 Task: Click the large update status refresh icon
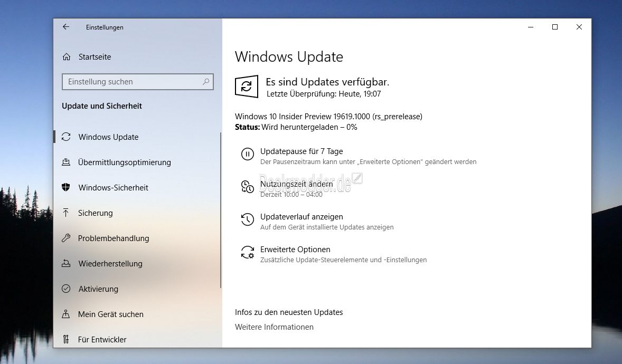click(x=247, y=86)
